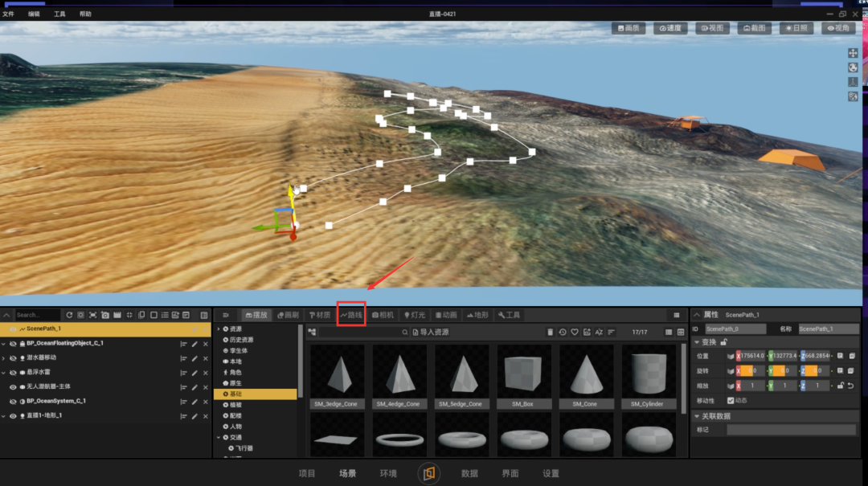Image resolution: width=868 pixels, height=486 pixels.
Task: Collapse the 交通 category
Action: click(219, 437)
